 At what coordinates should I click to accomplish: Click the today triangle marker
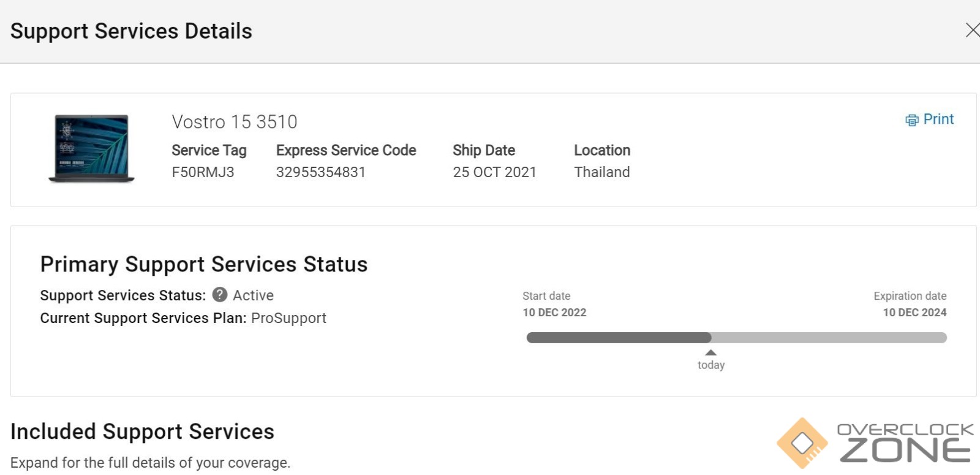tap(710, 352)
